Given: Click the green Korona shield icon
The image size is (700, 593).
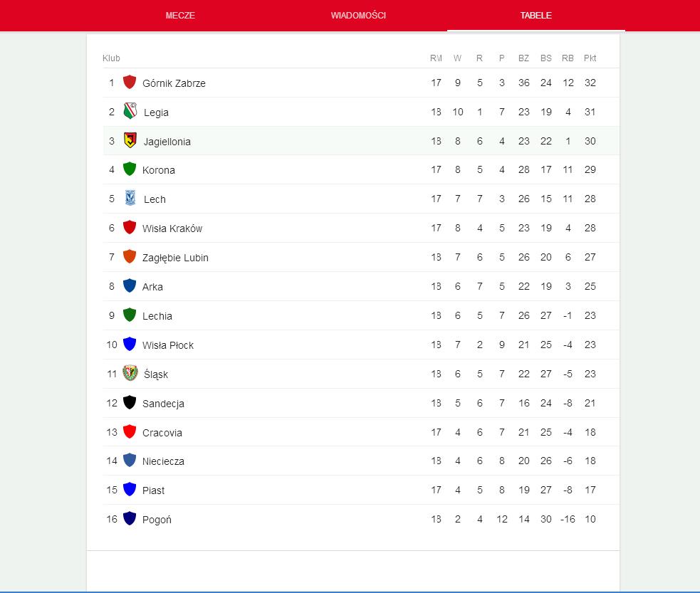Looking at the screenshot, I should (130, 169).
